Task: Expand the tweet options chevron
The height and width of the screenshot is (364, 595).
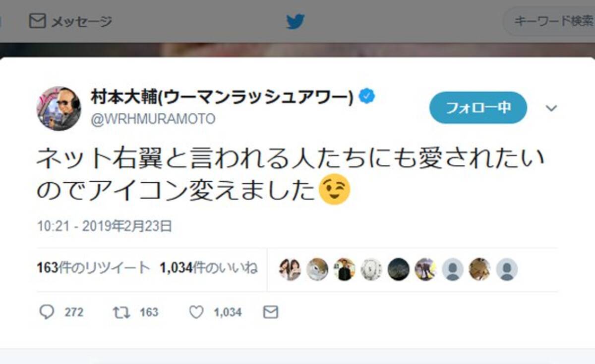Action: point(551,108)
